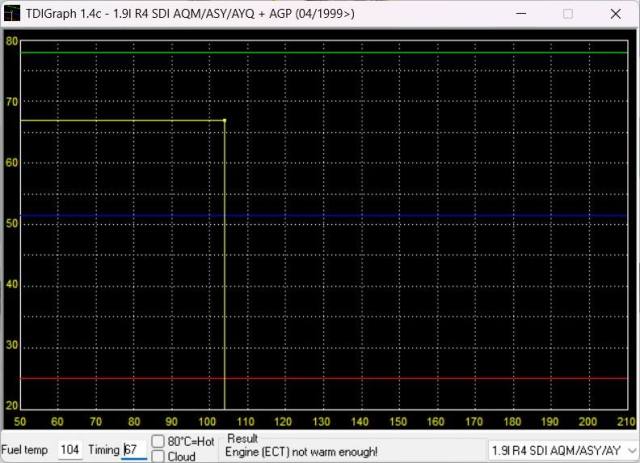Enable the 80°C=Hot checkbox
Image resolution: width=640 pixels, height=463 pixels.
(x=158, y=441)
